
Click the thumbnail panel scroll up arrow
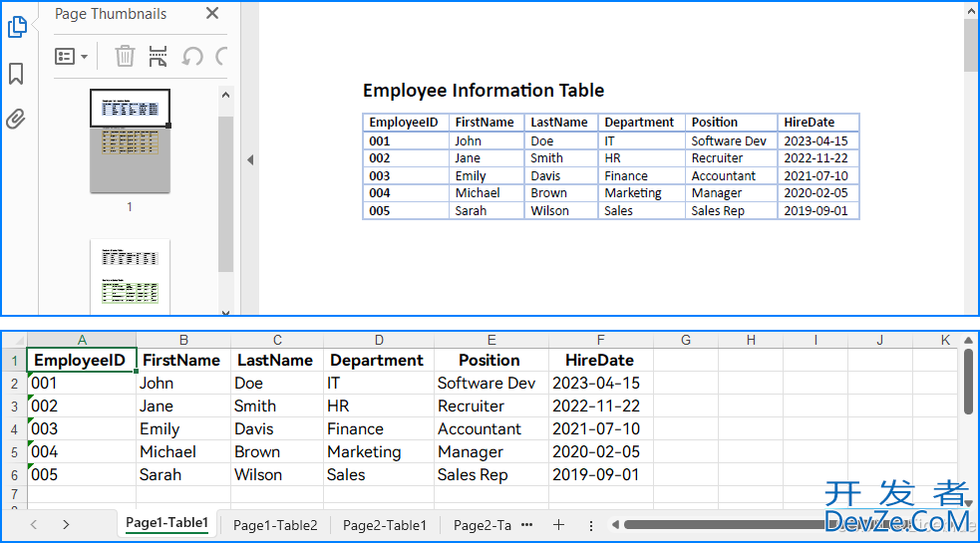[225, 95]
